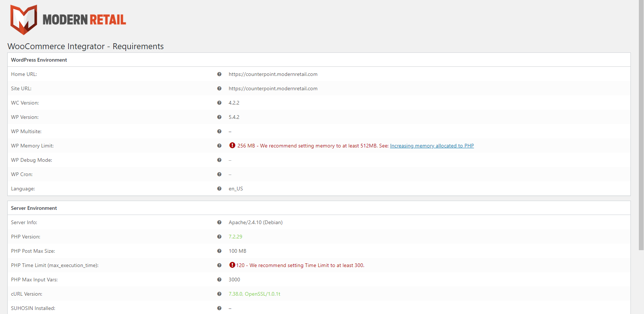
Task: Click the help icon for PHP Version
Action: (219, 237)
